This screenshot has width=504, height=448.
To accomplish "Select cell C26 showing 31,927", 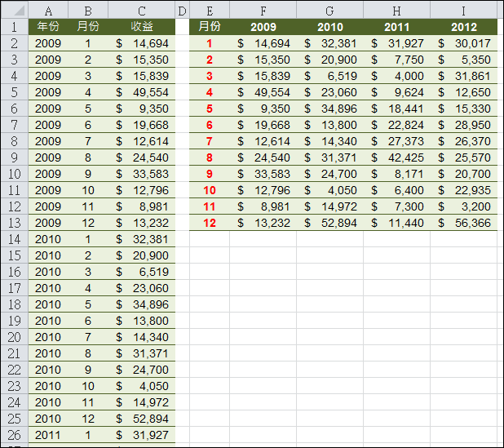I will 142,435.
